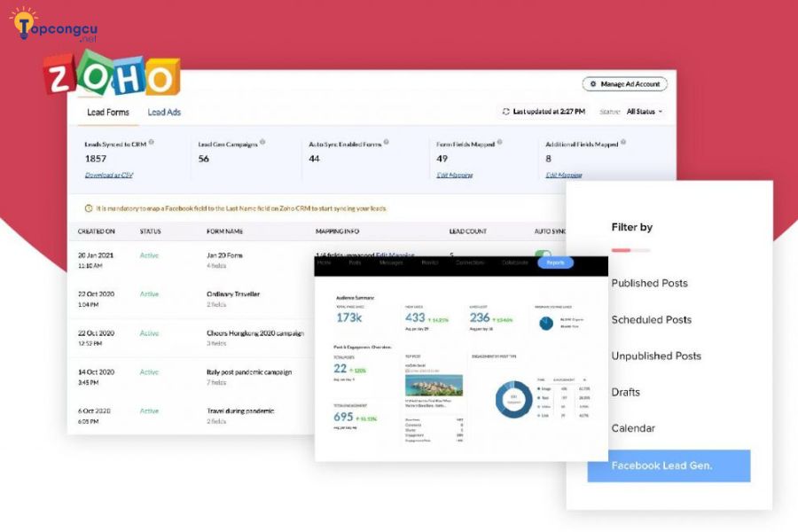Click the Zoho logo

(113, 74)
